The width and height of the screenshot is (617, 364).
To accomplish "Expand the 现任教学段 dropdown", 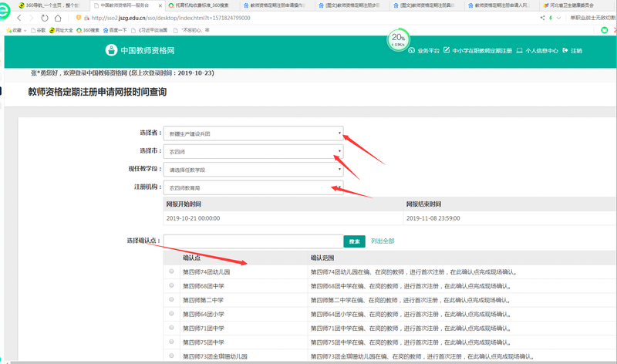I will [253, 170].
